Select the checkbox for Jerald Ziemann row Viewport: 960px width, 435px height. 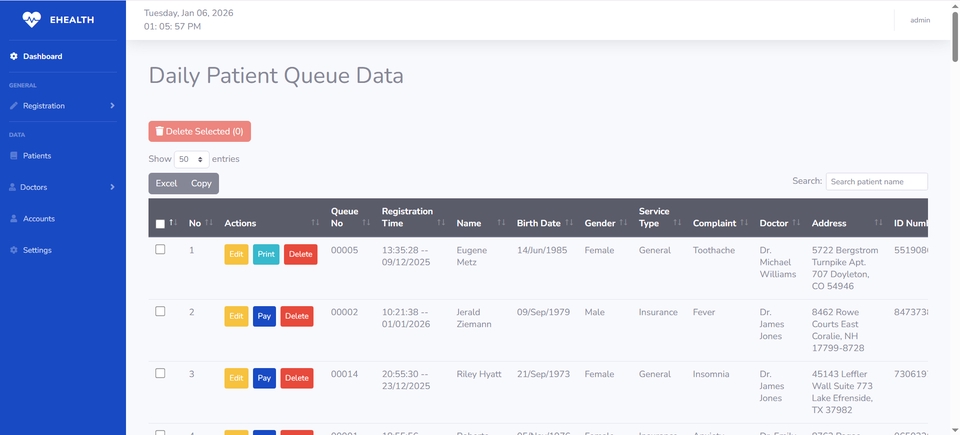click(x=160, y=312)
